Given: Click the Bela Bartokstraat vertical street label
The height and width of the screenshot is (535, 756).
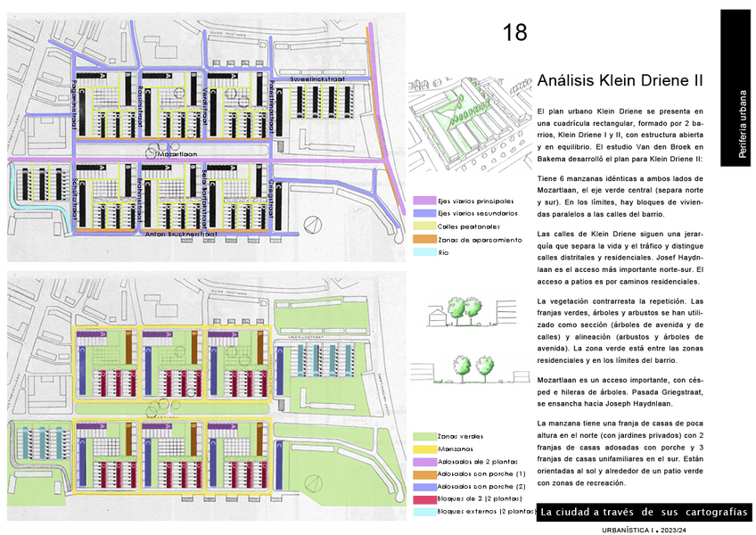Looking at the screenshot, I should click(205, 198).
